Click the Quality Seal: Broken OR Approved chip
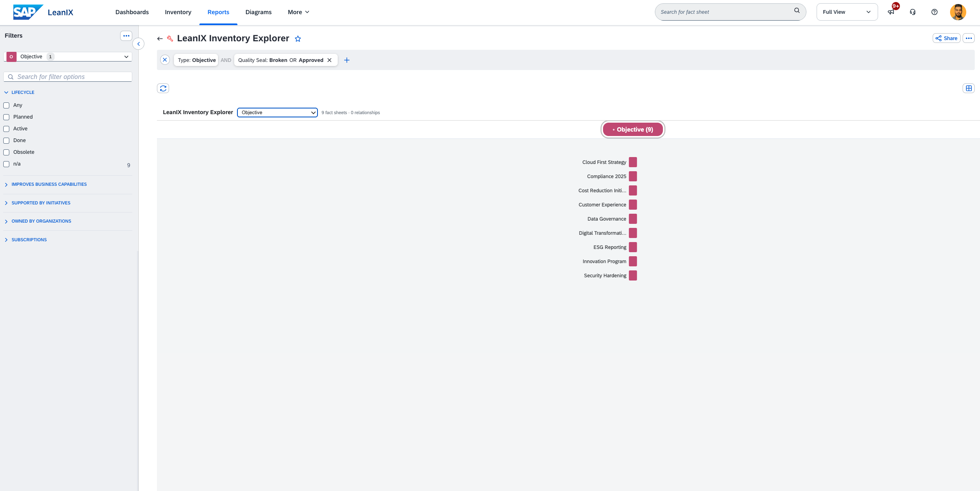Viewport: 980px width, 491px height. tap(281, 60)
